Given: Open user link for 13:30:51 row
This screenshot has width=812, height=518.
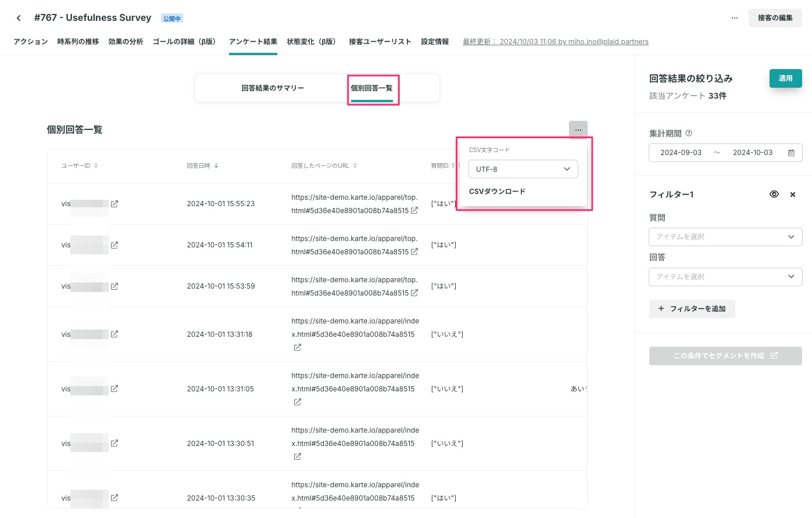Looking at the screenshot, I should 115,443.
